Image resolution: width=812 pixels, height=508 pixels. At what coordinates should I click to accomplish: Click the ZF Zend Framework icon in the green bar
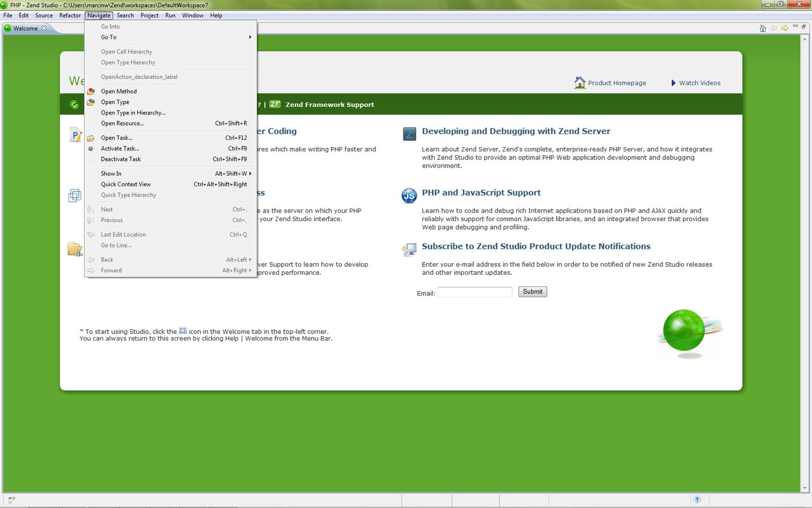(275, 104)
